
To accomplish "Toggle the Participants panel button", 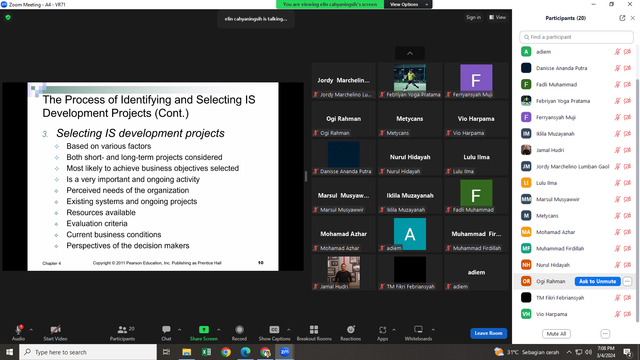I will click(x=122, y=333).
